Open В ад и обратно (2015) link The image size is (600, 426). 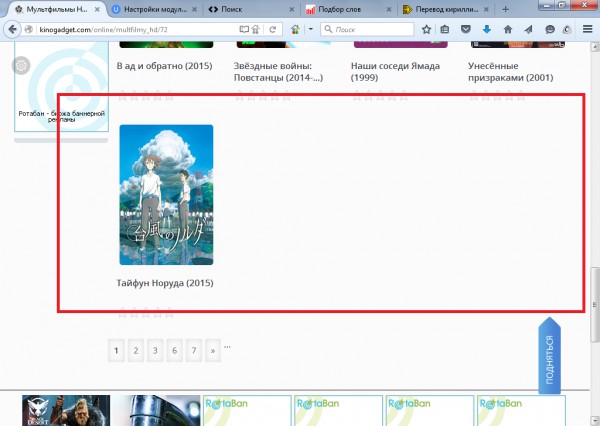point(165,66)
